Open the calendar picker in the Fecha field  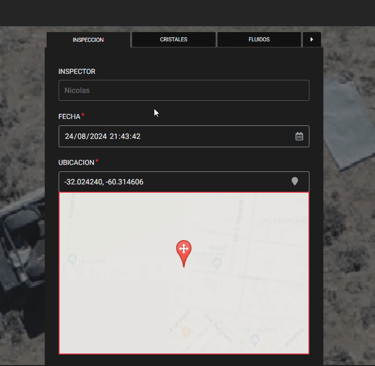(299, 136)
